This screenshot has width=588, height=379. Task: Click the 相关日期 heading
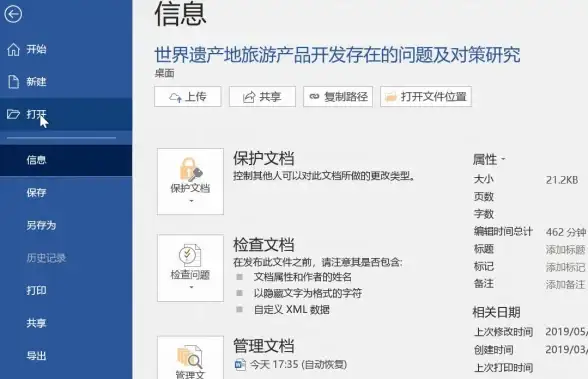tap(496, 312)
